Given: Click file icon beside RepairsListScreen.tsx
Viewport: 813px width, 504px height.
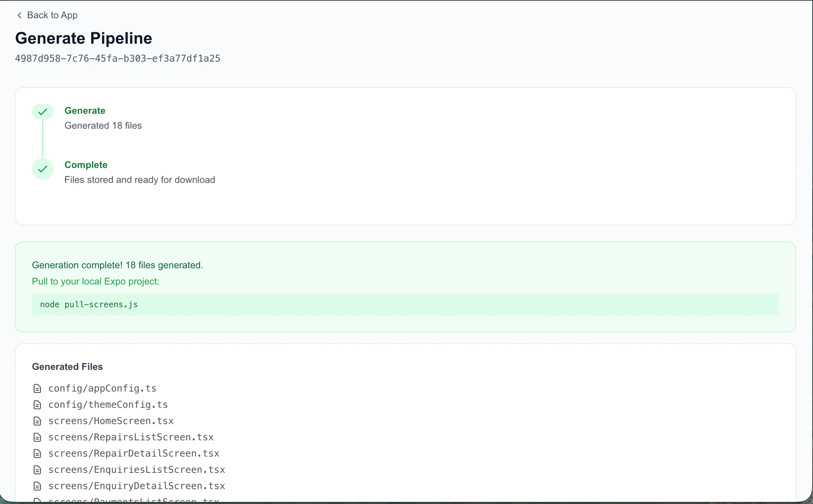Looking at the screenshot, I should 37,437.
